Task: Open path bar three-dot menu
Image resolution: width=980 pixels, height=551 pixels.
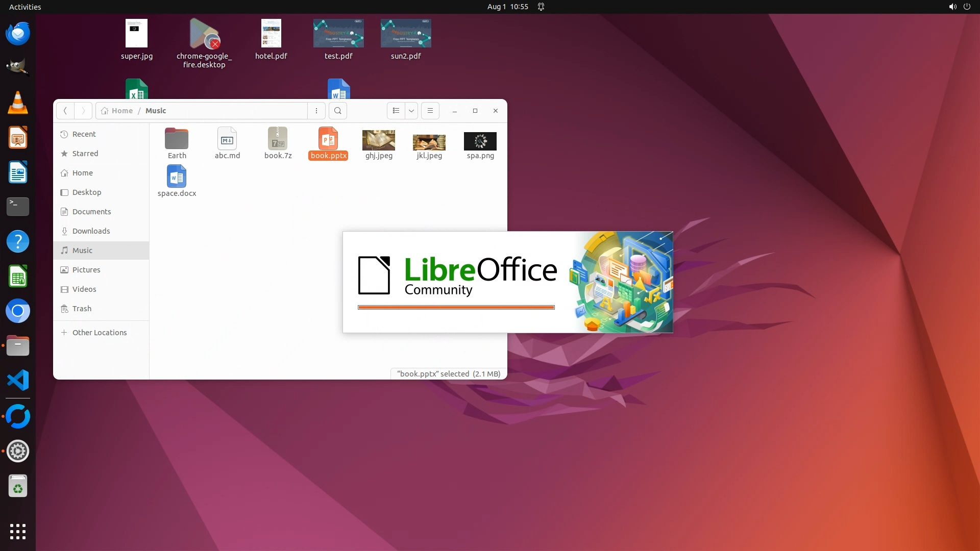Action: tap(316, 111)
